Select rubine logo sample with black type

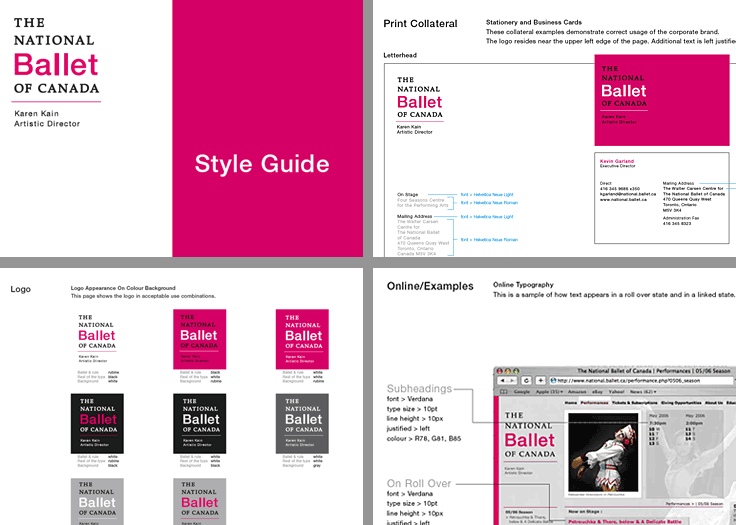tap(199, 339)
